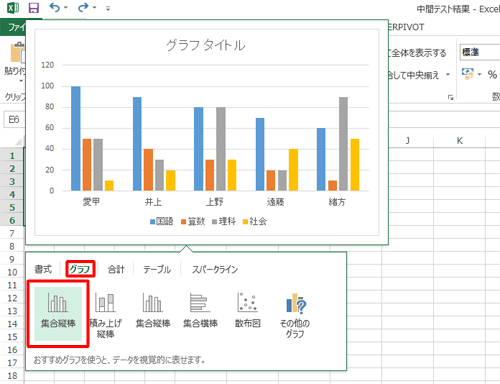The height and width of the screenshot is (384, 500).
Task: Open その他のグラフ more charts option
Action: click(295, 315)
